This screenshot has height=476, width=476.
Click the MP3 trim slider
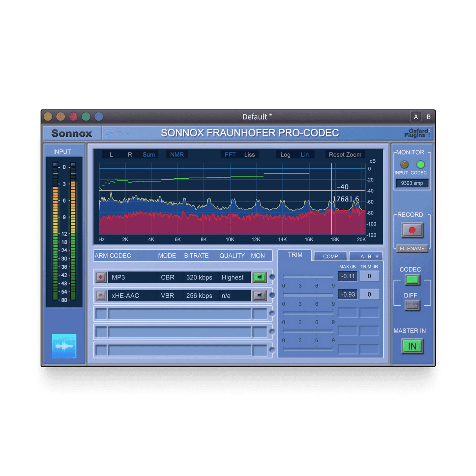click(308, 276)
